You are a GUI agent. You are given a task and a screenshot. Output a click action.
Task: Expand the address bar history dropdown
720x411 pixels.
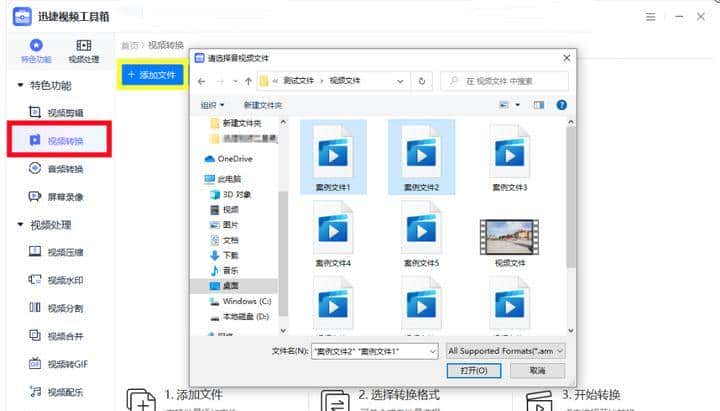(x=400, y=81)
